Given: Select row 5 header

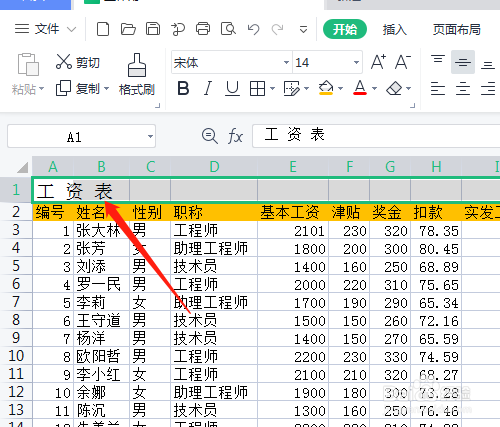Looking at the screenshot, I should pyautogui.click(x=16, y=266).
